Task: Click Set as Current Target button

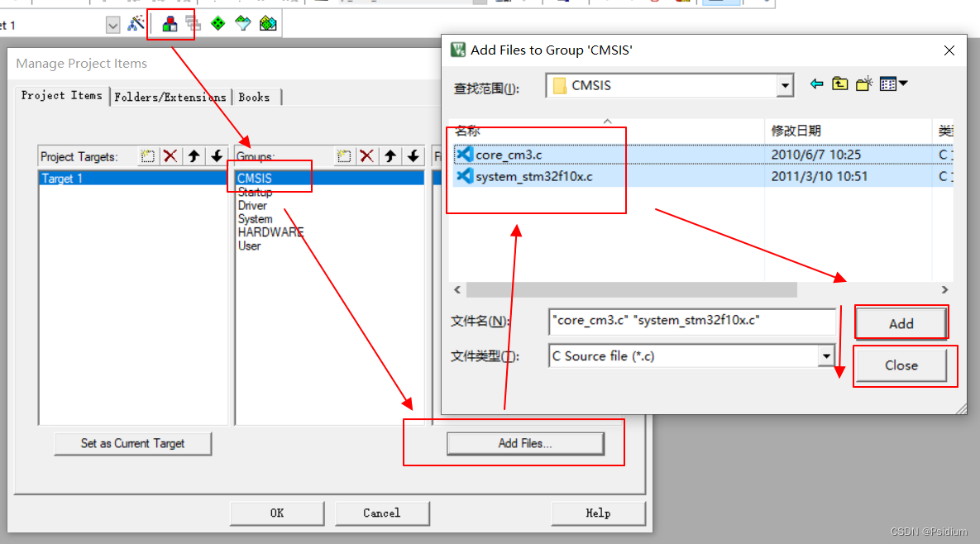Action: pyautogui.click(x=132, y=443)
